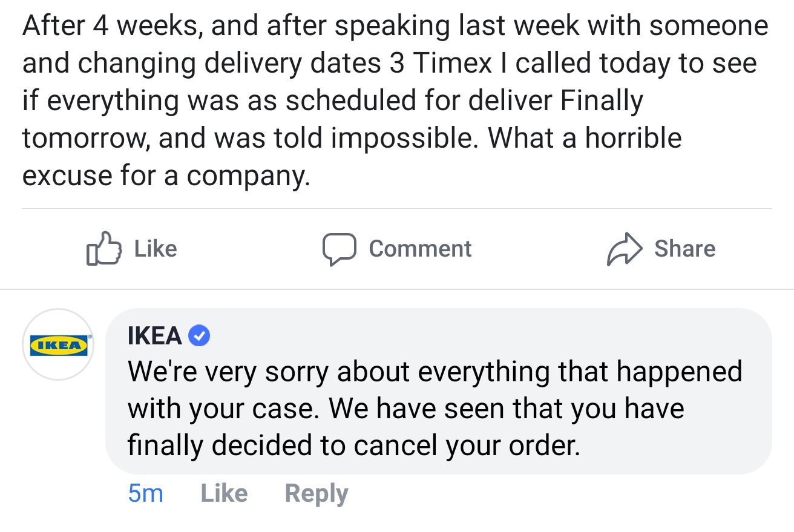Click 'Reply' under IKEA's comment
This screenshot has height=532, width=794.
315,493
